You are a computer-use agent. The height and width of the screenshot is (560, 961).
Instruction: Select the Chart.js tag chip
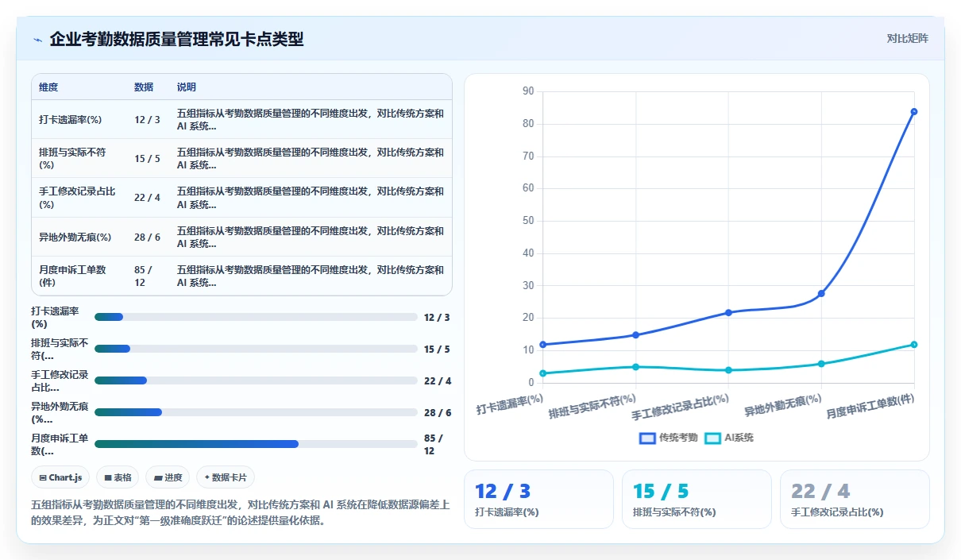[x=61, y=477]
